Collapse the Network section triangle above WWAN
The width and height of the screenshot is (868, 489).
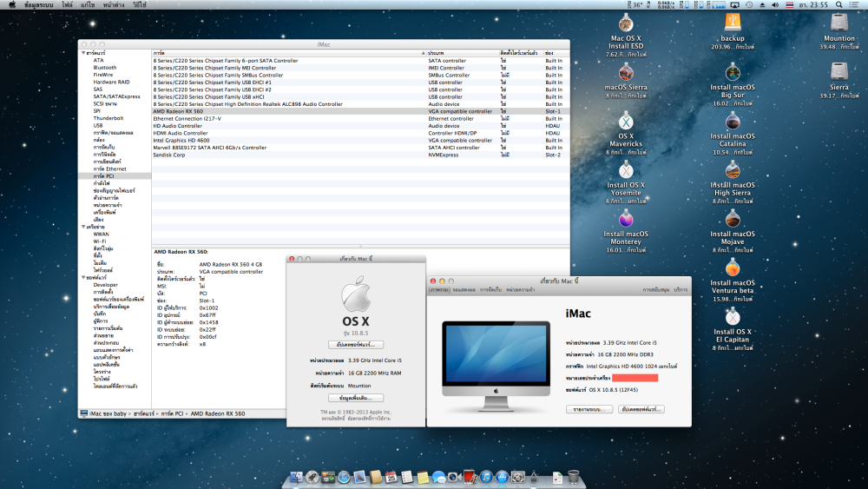point(83,227)
